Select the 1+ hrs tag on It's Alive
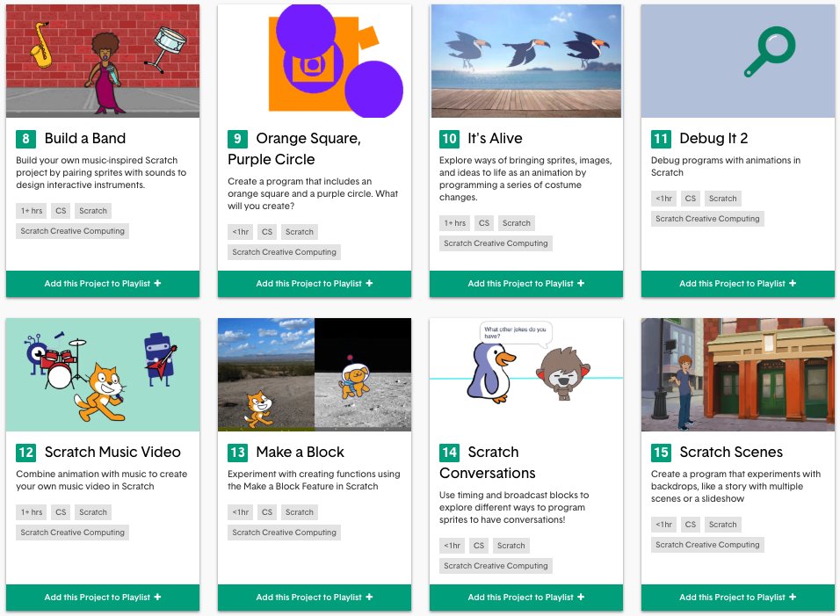 pyautogui.click(x=455, y=223)
